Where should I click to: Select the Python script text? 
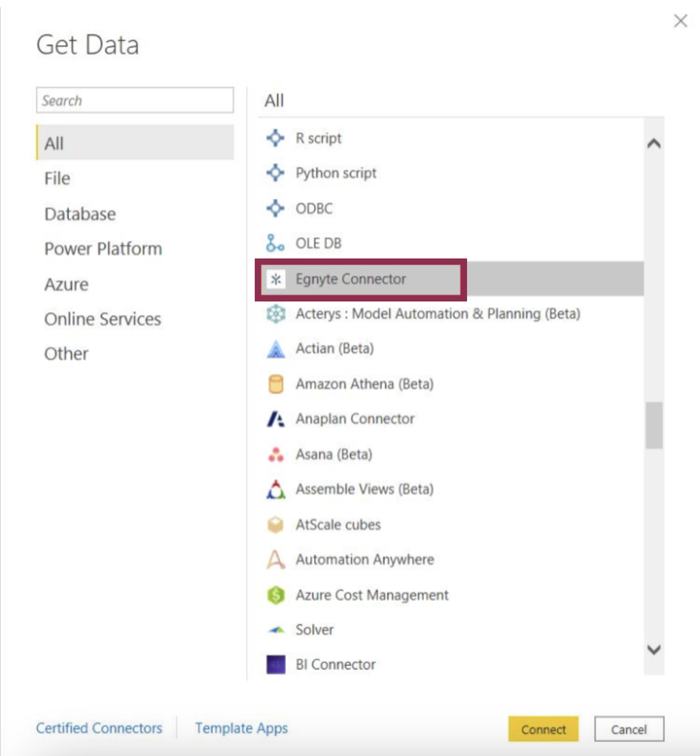click(336, 173)
